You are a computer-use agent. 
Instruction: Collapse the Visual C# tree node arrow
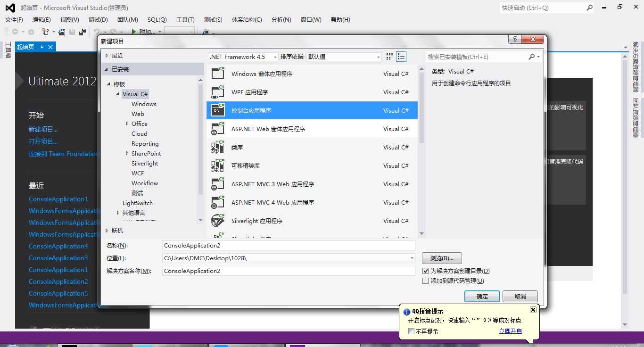point(118,94)
